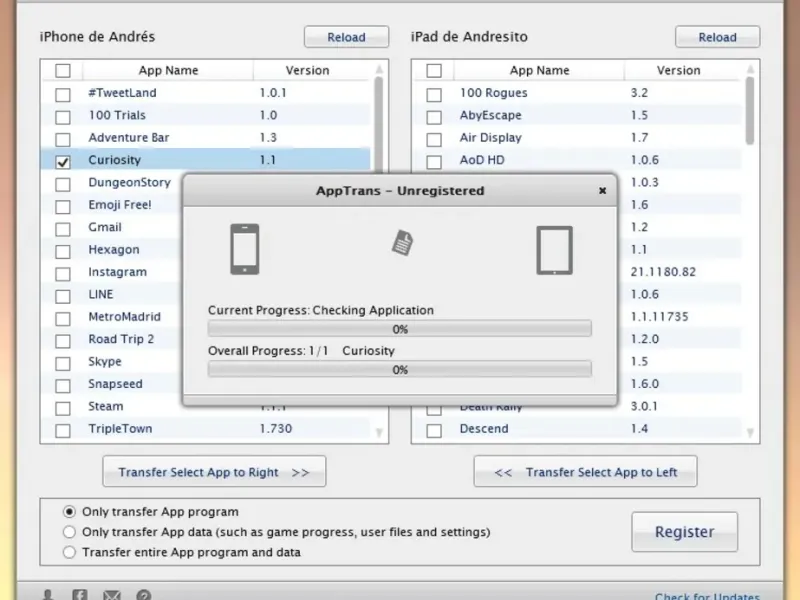The image size is (800, 600).
Task: Select Only transfer App data option
Action: click(69, 532)
